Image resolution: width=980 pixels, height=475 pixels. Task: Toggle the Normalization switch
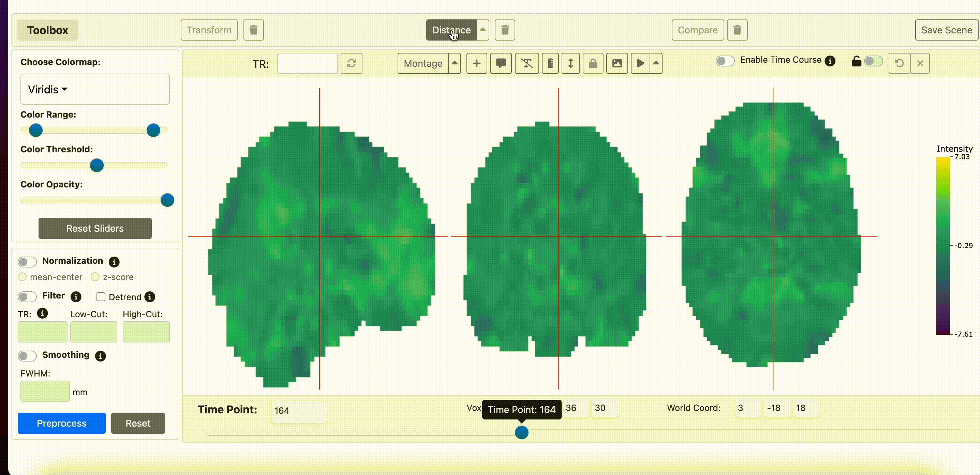coord(27,262)
